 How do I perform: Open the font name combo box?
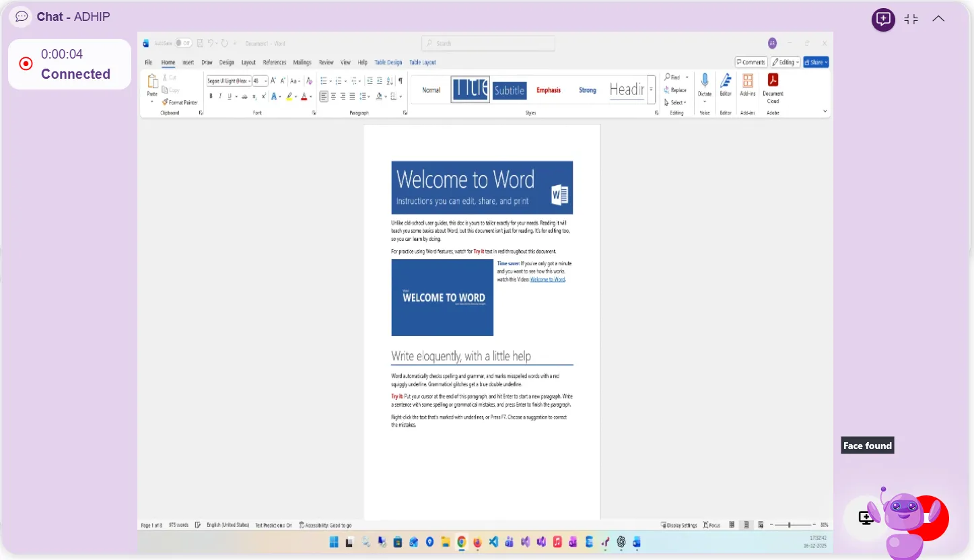229,81
